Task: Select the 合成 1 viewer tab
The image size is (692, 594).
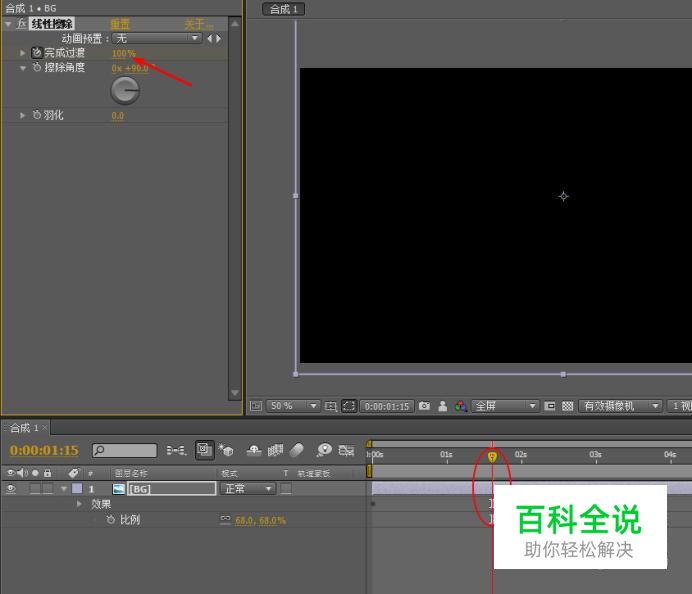Action: (284, 9)
